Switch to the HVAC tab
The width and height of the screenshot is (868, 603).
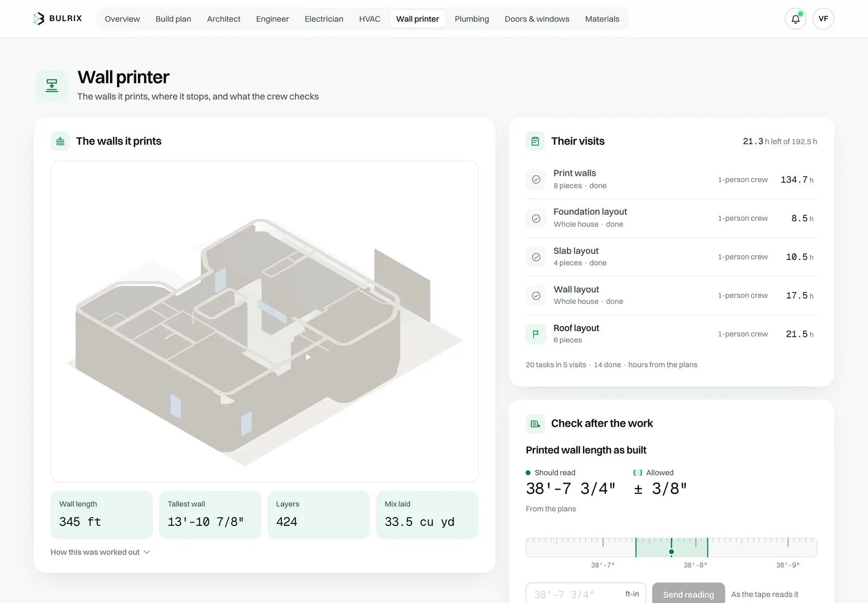[369, 19]
